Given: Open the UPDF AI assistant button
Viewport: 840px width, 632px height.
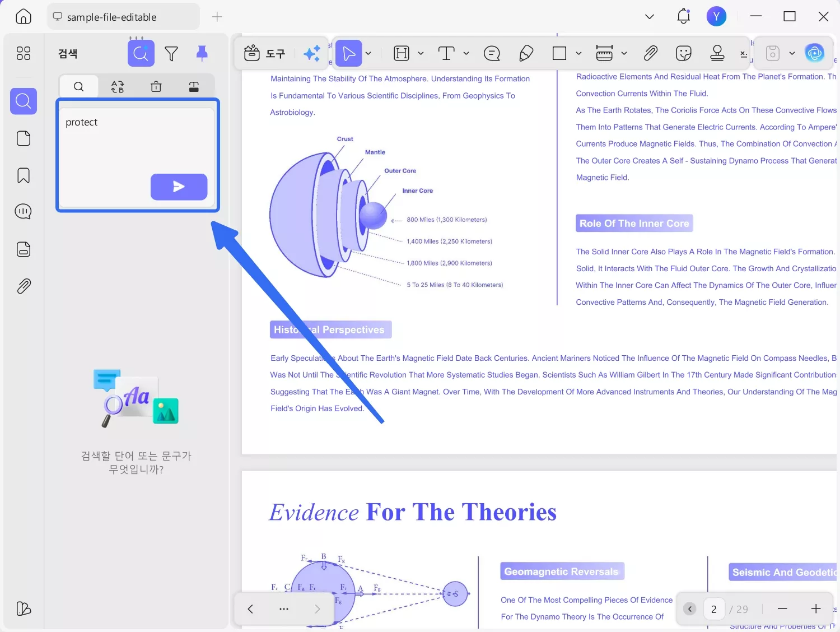Looking at the screenshot, I should coord(815,54).
